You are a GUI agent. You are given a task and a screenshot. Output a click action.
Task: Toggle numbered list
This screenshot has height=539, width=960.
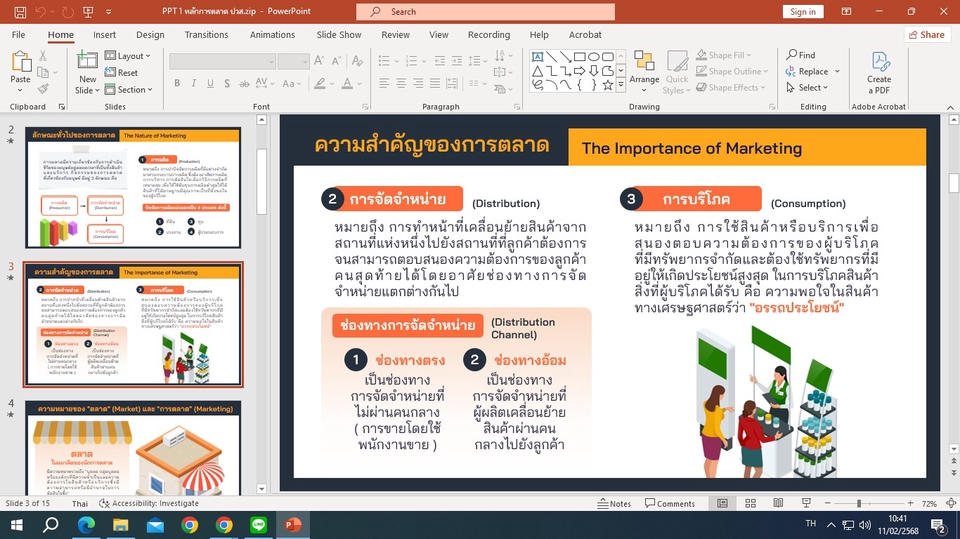pos(411,61)
